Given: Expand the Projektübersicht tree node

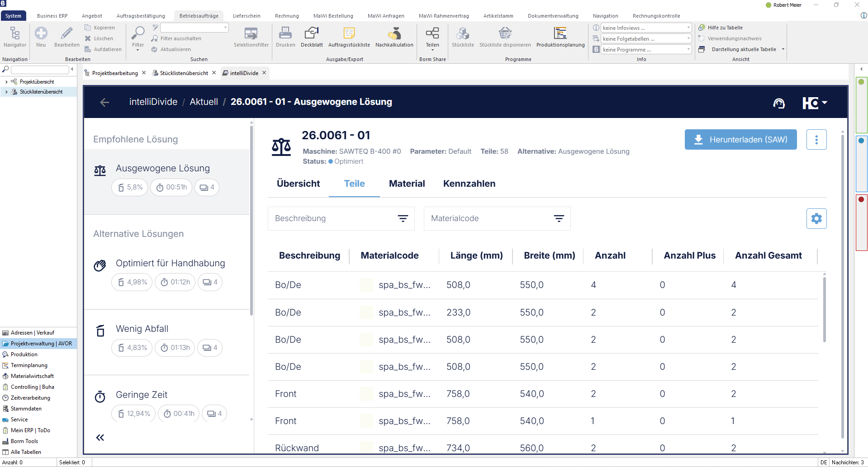Looking at the screenshot, I should tap(6, 82).
